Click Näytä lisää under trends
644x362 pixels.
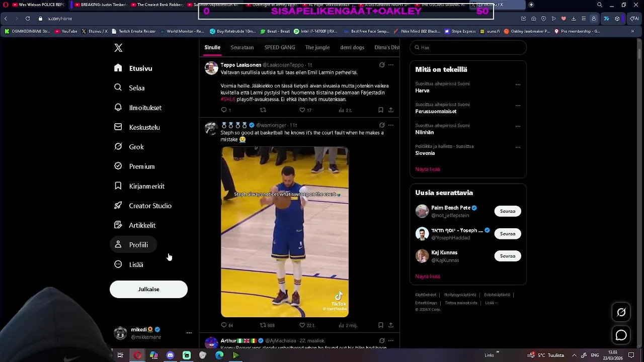tap(428, 169)
